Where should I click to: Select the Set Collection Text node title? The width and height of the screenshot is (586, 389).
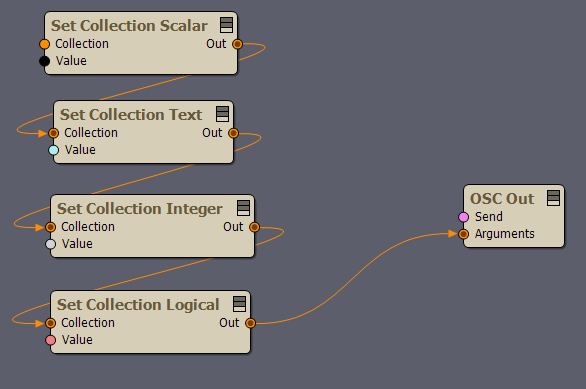coord(131,115)
